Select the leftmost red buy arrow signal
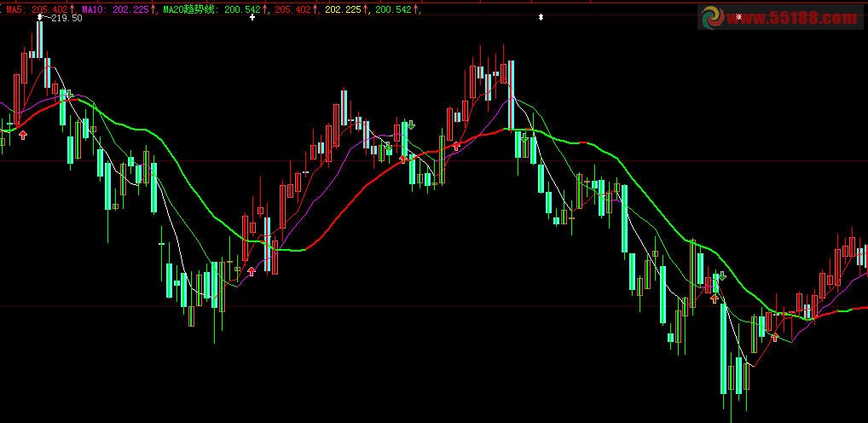This screenshot has width=868, height=423. coord(23,135)
